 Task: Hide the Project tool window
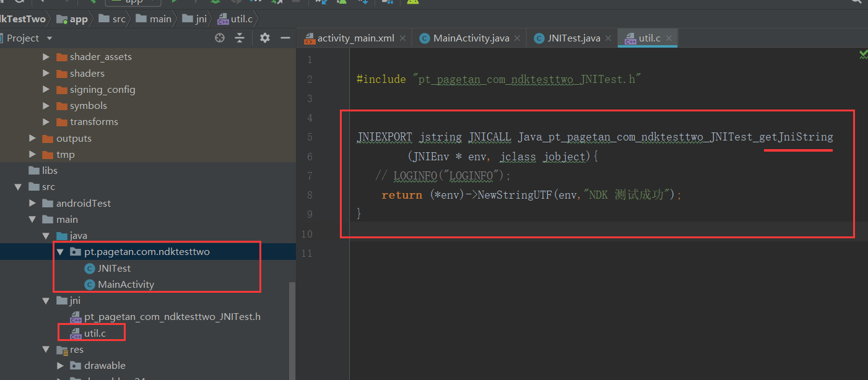coord(285,38)
